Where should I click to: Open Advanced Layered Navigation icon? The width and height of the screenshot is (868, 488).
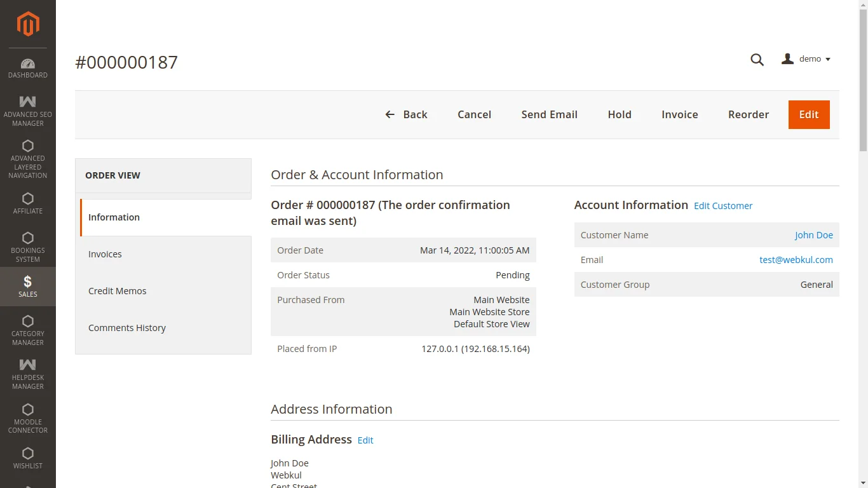(x=28, y=146)
